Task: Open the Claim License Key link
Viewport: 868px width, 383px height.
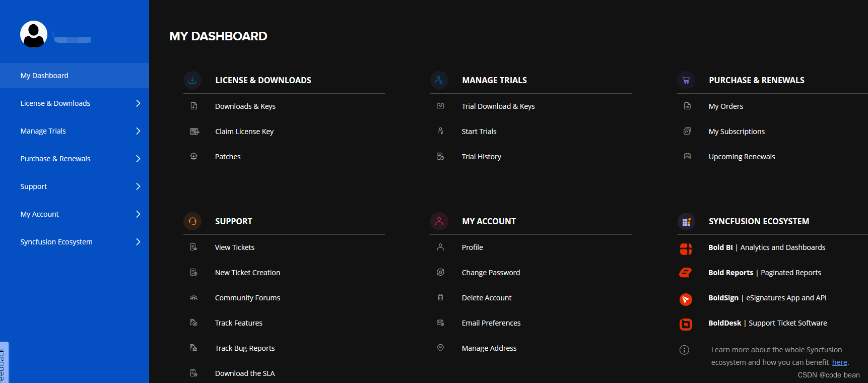Action: (x=244, y=132)
